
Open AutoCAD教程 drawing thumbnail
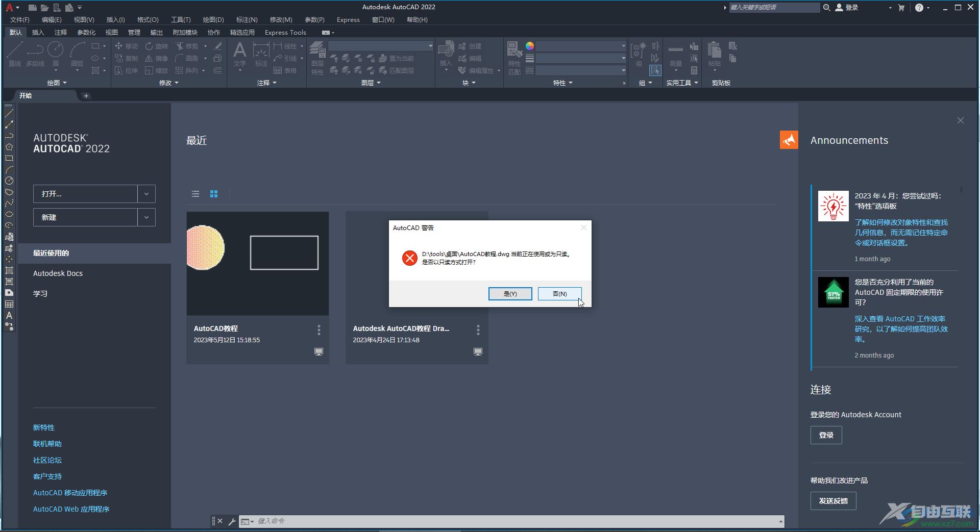(x=258, y=264)
